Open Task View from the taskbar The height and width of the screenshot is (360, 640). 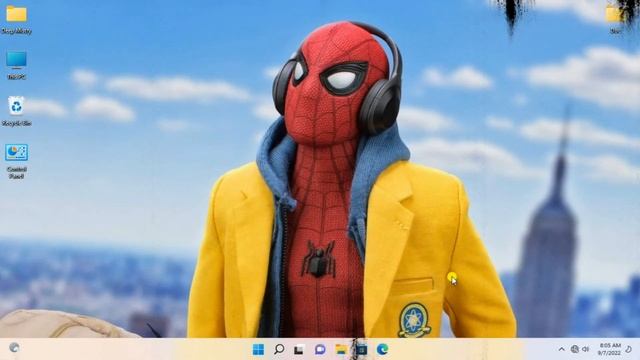tap(299, 349)
